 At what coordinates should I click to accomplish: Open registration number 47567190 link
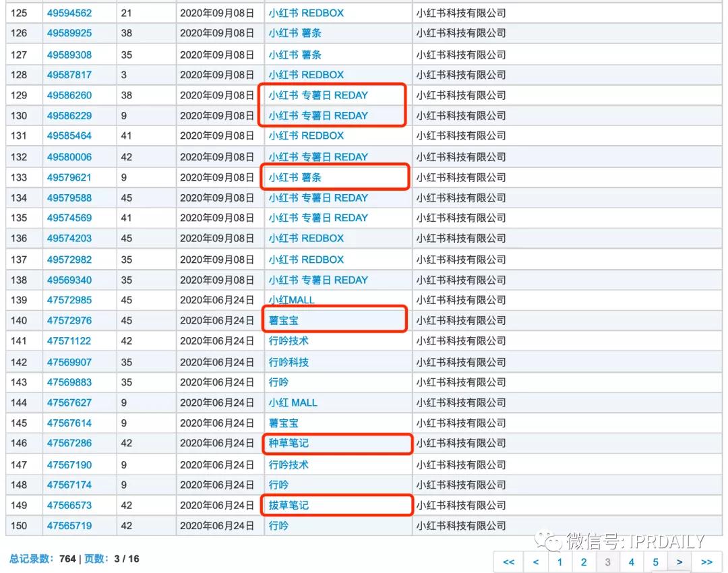coord(69,465)
